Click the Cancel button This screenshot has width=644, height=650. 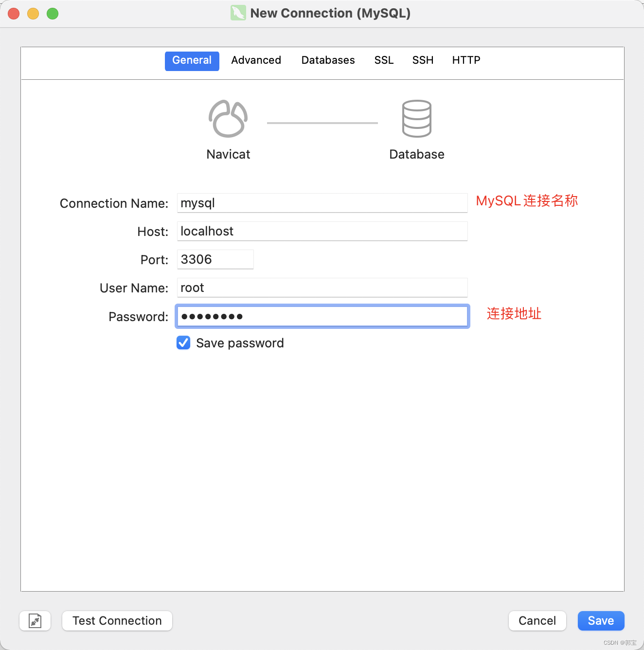coord(537,621)
